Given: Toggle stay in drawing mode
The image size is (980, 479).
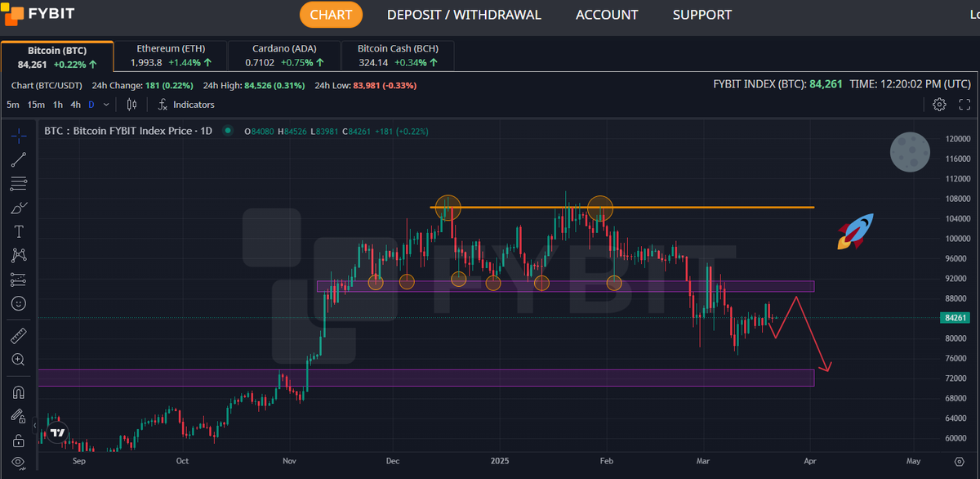Looking at the screenshot, I should tap(19, 415).
